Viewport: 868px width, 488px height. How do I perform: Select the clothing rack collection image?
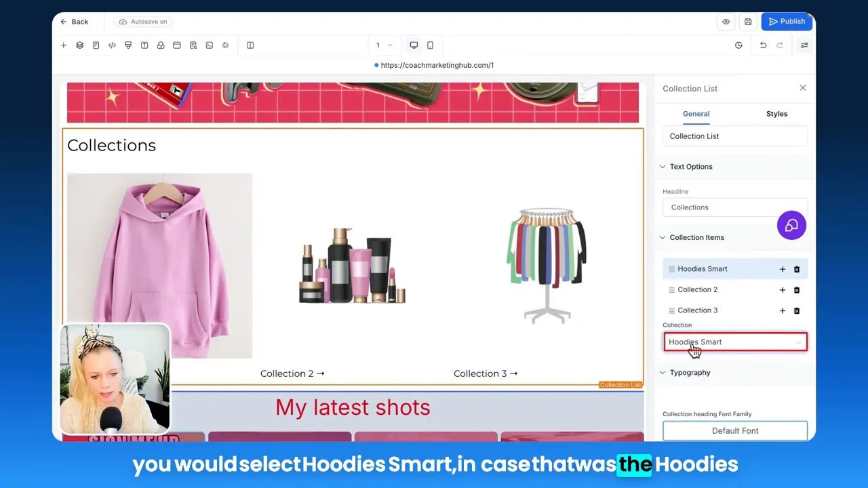click(x=547, y=266)
